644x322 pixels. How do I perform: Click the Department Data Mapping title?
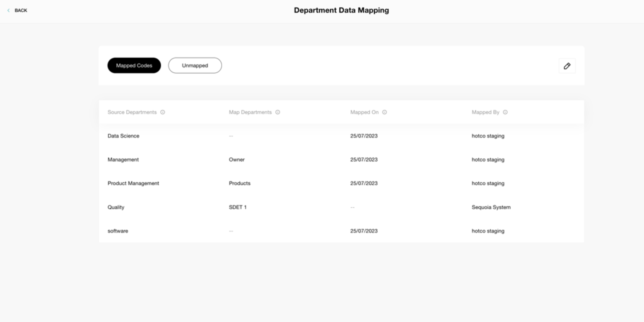tap(341, 10)
